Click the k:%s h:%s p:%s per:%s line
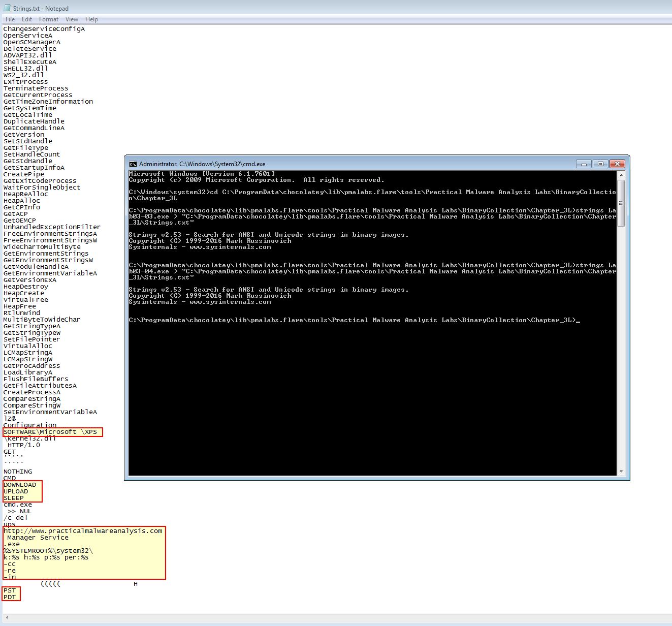 click(x=46, y=557)
